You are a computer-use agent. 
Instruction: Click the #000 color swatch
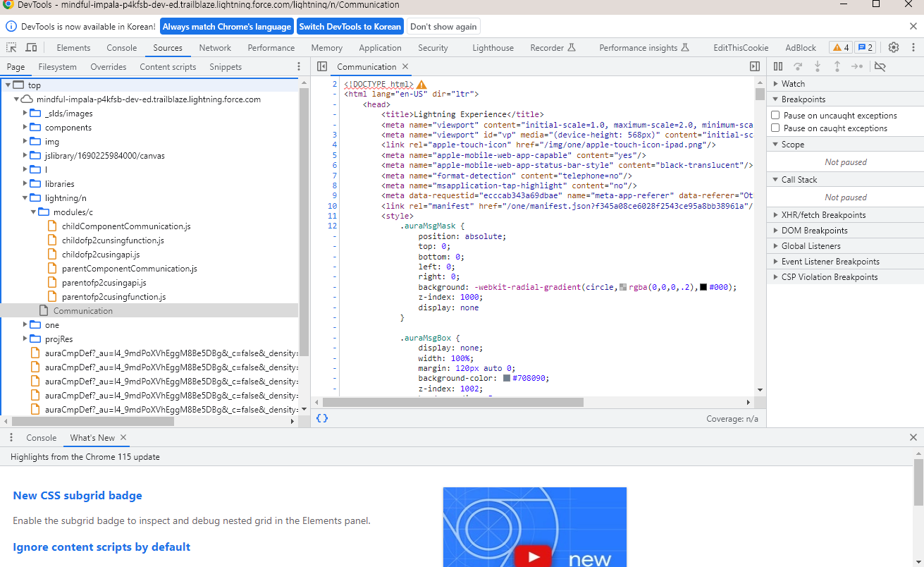pos(703,287)
